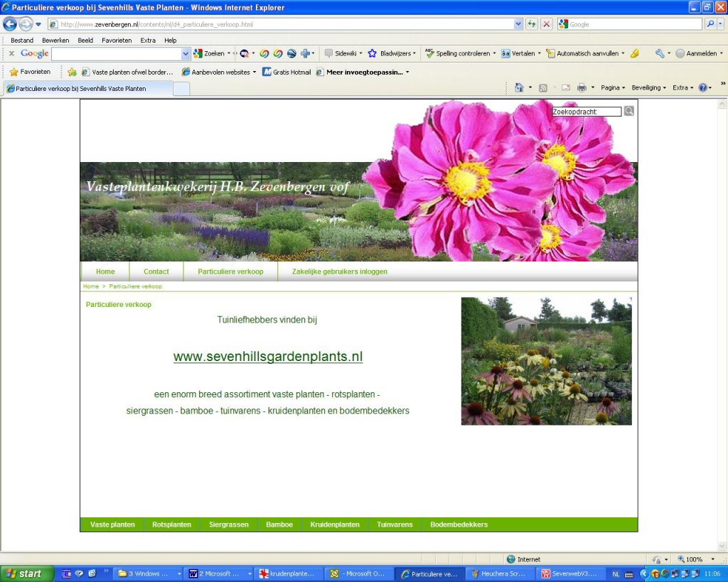This screenshot has width=728, height=582.
Task: Close the Google toolbar with its X
Action: pyautogui.click(x=11, y=53)
